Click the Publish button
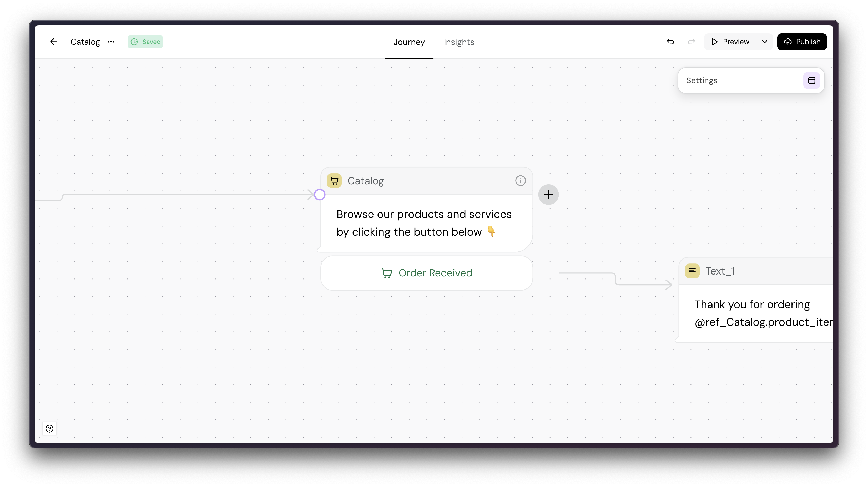 tap(802, 42)
